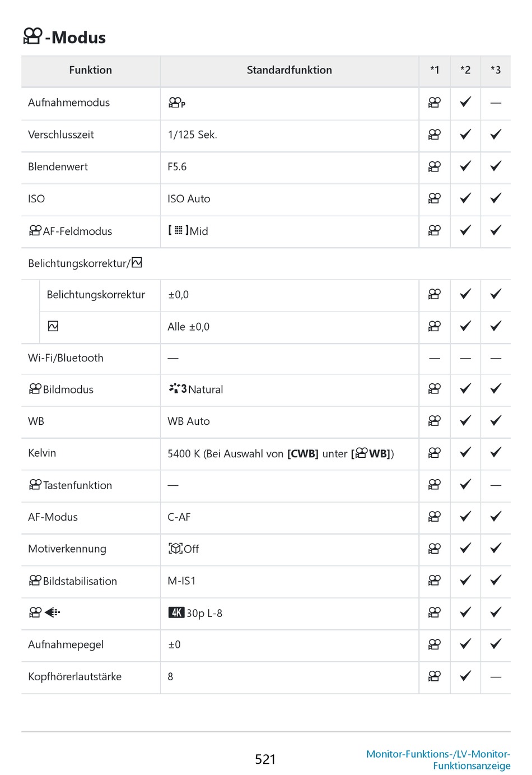
Task: Click the Wi-Fi/Bluetooth row label
Action: coord(66,358)
